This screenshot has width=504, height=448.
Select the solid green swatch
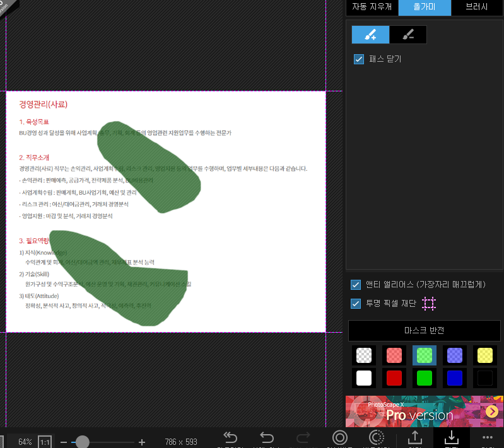coord(425,378)
